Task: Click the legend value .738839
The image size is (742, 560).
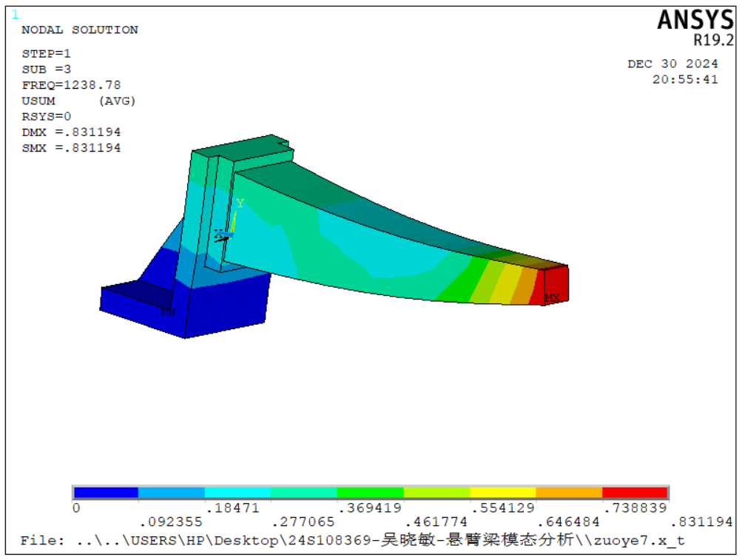Action: [635, 508]
